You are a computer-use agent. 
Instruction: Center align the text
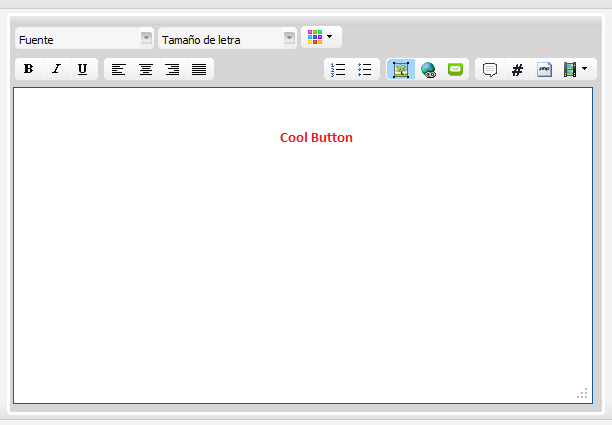pyautogui.click(x=145, y=70)
